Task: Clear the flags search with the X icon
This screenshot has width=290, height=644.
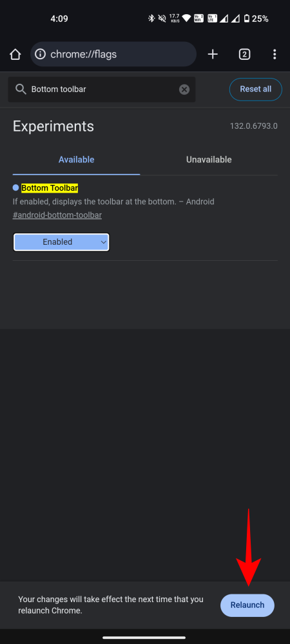Action: coord(184,89)
